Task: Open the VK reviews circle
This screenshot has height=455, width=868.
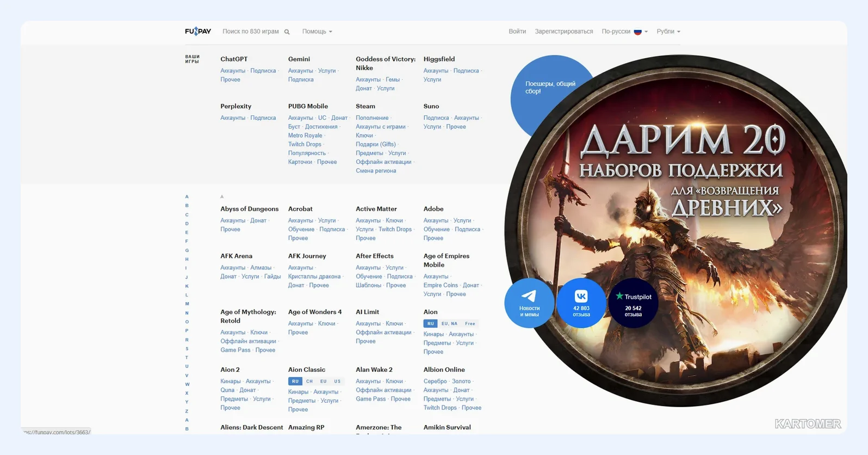Action: (x=581, y=303)
